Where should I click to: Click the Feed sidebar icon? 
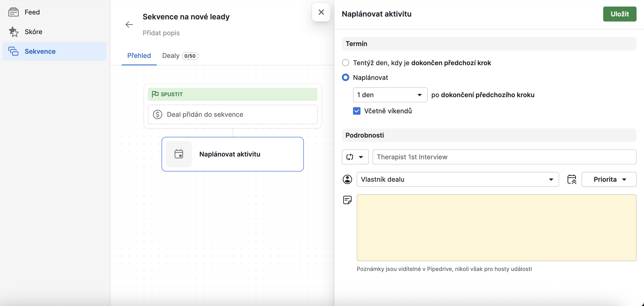14,12
